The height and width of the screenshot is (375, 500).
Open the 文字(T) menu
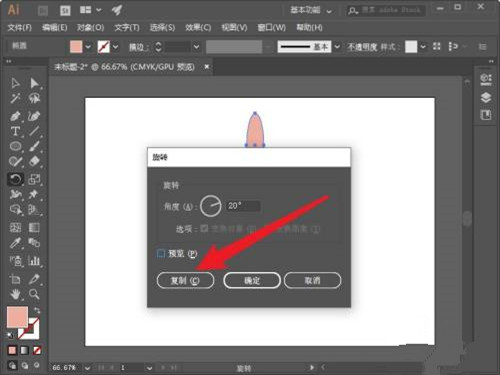coord(127,27)
